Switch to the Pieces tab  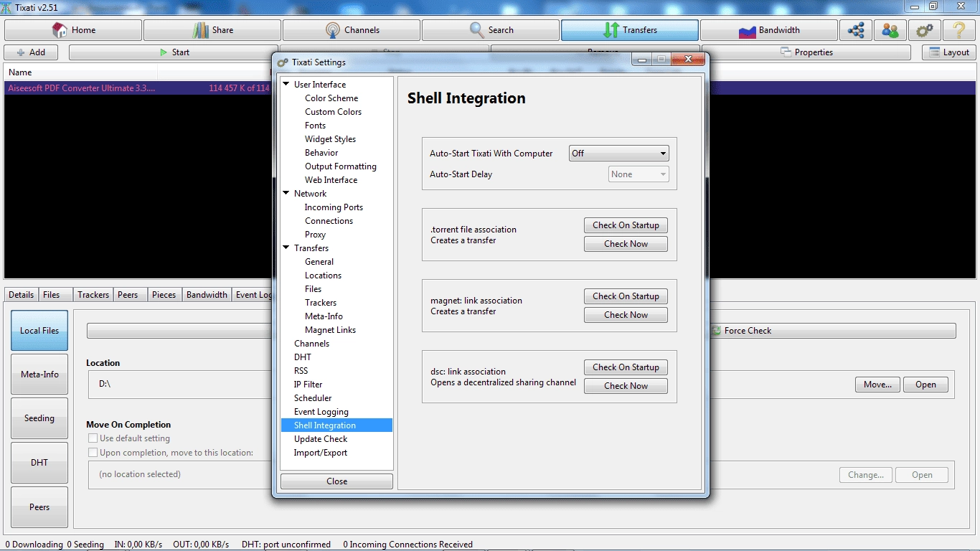pyautogui.click(x=164, y=295)
